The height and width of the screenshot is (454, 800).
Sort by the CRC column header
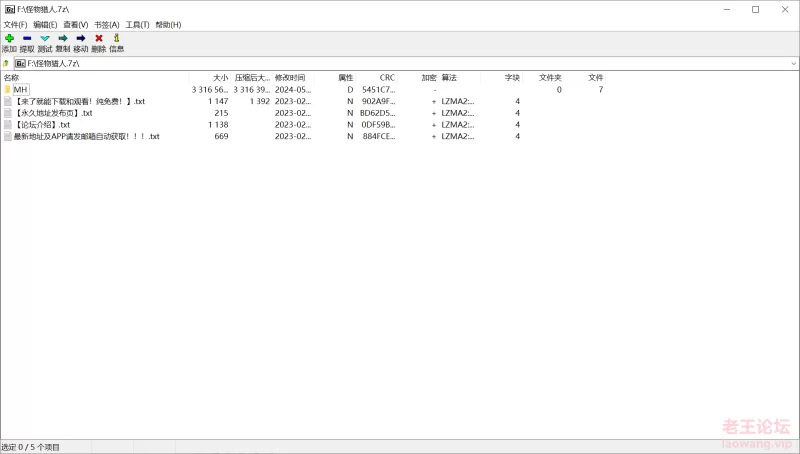377,78
